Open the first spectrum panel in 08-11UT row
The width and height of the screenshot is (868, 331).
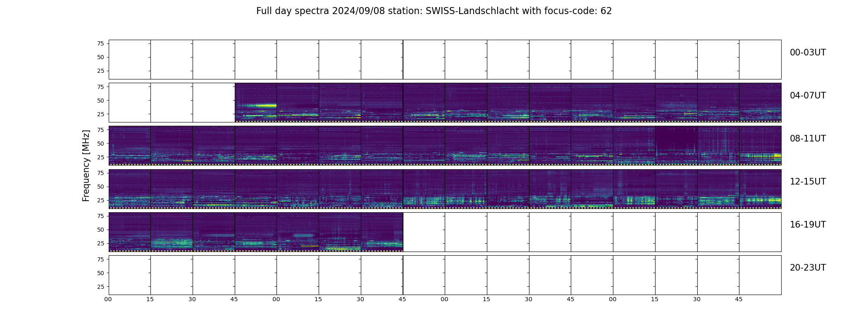[x=130, y=146]
